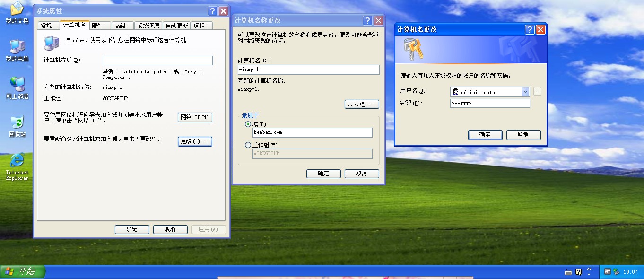Click the help button in 计算机名称更改 title bar
644x279 pixels.
click(367, 21)
